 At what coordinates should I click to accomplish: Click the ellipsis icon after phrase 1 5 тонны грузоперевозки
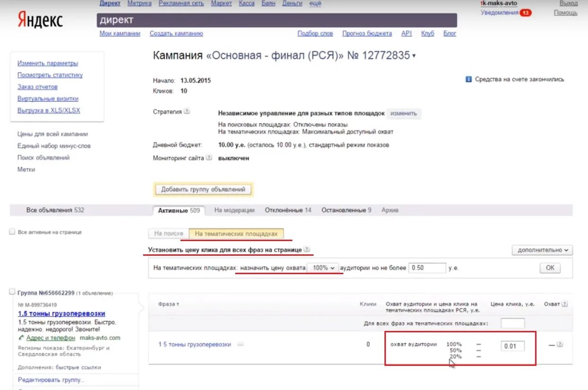(x=240, y=345)
